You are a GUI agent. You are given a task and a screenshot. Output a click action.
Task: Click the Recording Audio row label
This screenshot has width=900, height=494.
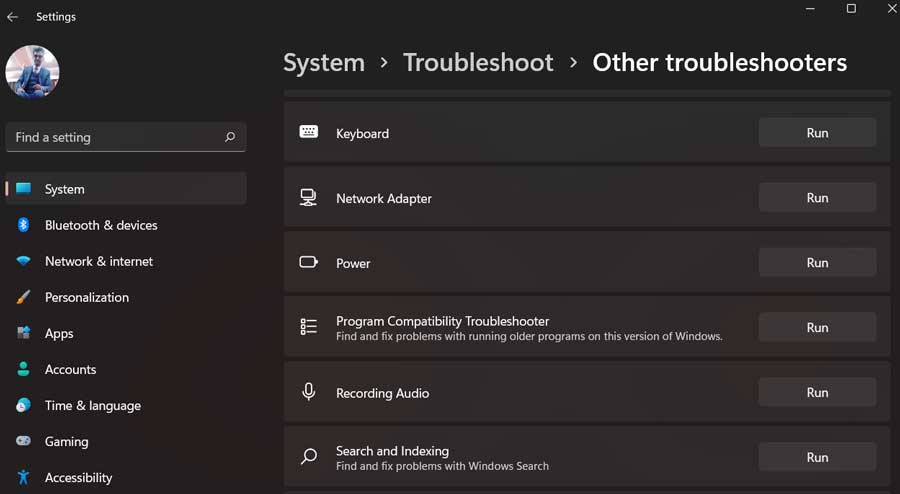[x=382, y=393]
